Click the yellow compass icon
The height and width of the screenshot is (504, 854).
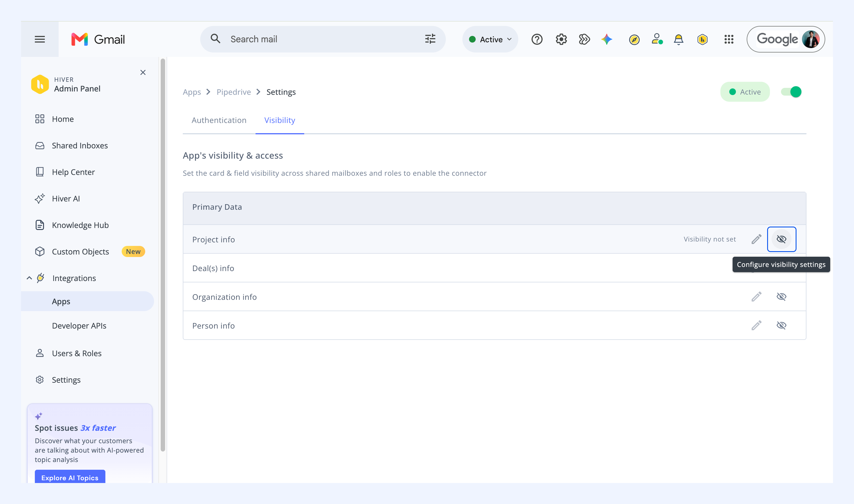tap(634, 40)
